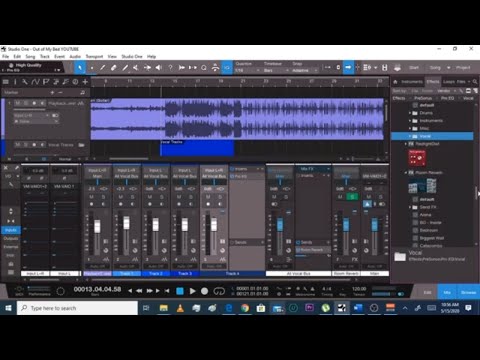This screenshot has height=360, width=480.
Task: Switch to browser Instruments tab
Action: click(412, 82)
